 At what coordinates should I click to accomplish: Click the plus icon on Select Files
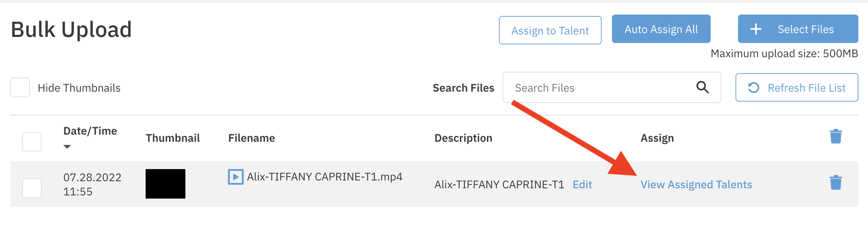(756, 29)
